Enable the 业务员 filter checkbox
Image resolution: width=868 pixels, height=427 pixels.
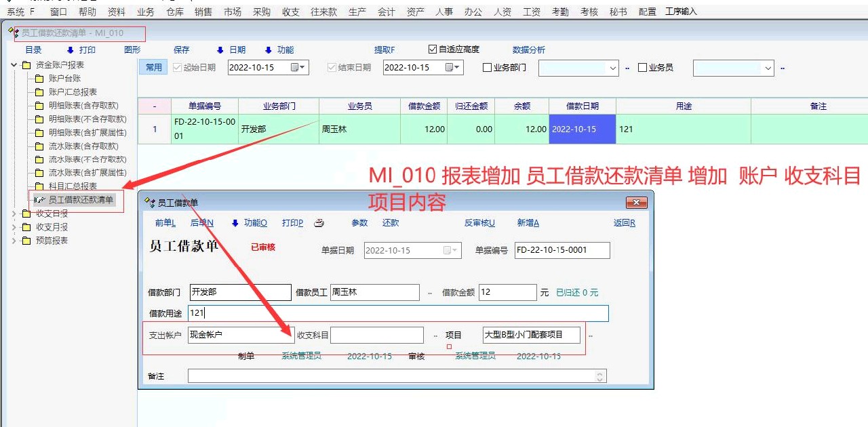click(x=642, y=68)
